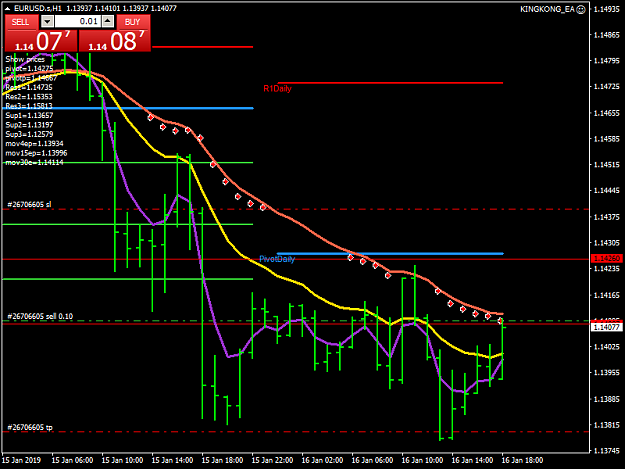
Task: Click the PivotDaily label
Action: [x=277, y=259]
